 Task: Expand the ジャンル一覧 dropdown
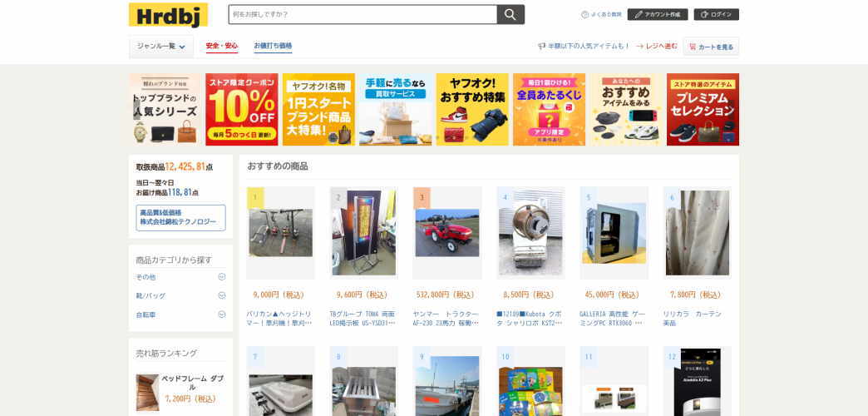pos(161,47)
